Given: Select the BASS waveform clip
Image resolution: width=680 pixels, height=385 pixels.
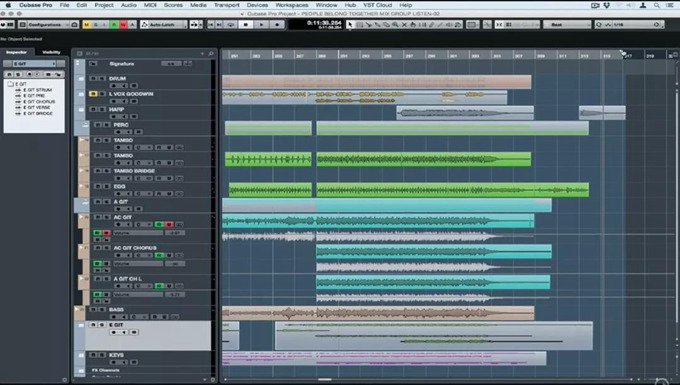Looking at the screenshot, I should click(378, 313).
